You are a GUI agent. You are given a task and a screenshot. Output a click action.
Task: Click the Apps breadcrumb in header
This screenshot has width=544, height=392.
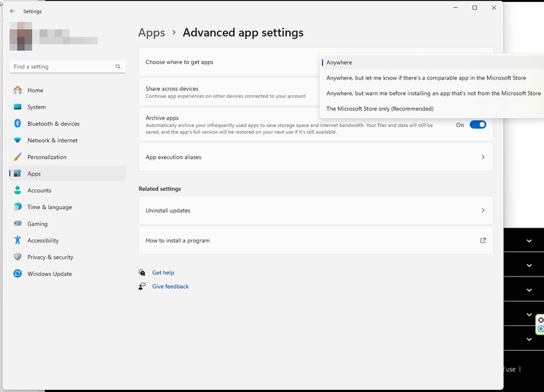click(152, 33)
